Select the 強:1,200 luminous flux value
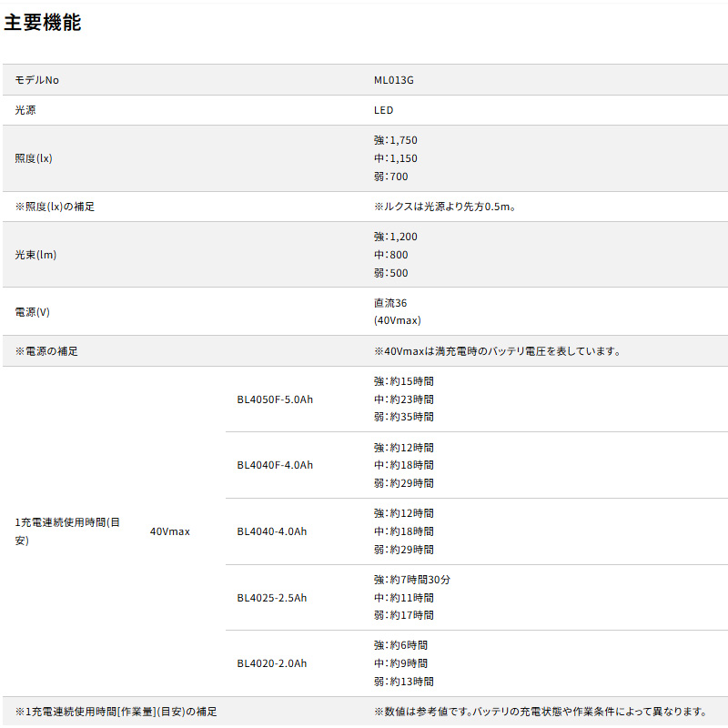Viewport: 728px width, 728px height. tap(395, 237)
